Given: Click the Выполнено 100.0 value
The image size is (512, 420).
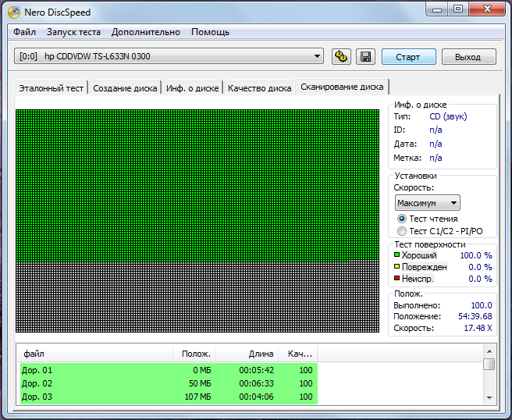Looking at the screenshot, I should [x=482, y=305].
